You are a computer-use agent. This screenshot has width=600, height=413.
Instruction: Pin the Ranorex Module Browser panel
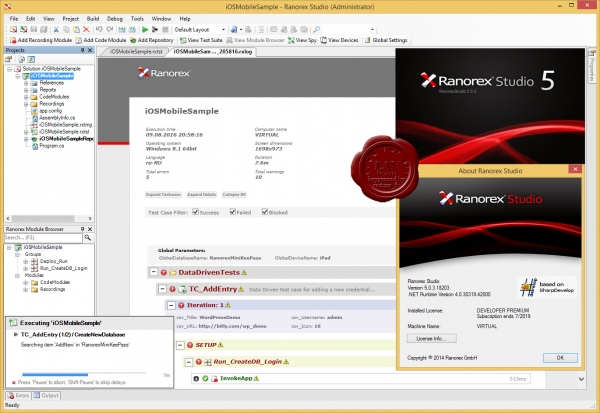tap(82, 229)
